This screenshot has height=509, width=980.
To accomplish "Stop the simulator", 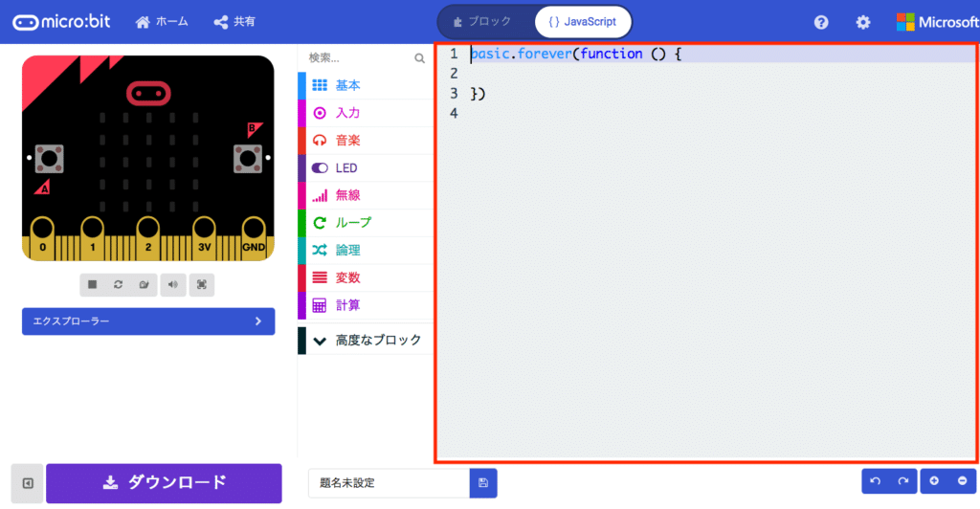I will [x=93, y=285].
